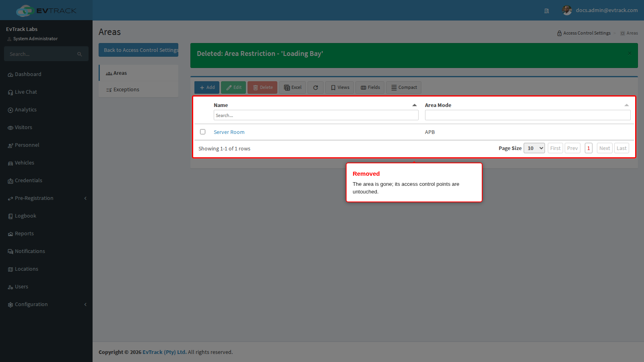Expand the Configuration menu
Image resolution: width=644 pixels, height=362 pixels.
click(x=46, y=304)
